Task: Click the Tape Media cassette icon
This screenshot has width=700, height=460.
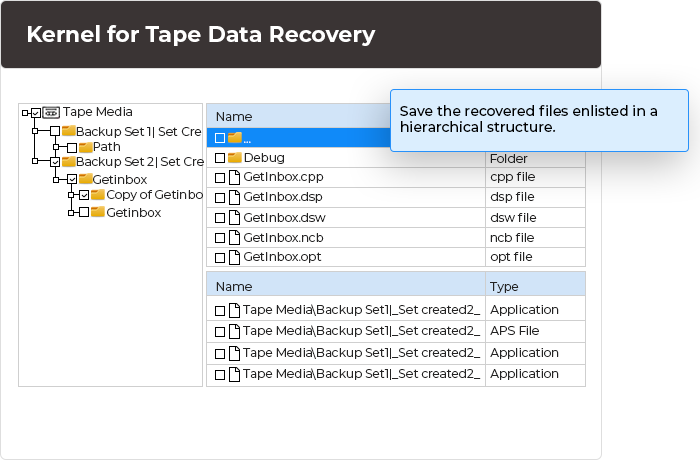Action: click(x=51, y=113)
